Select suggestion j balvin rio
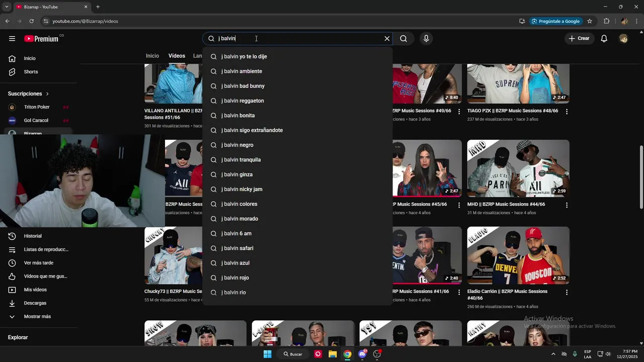644x362 pixels. tap(297, 293)
